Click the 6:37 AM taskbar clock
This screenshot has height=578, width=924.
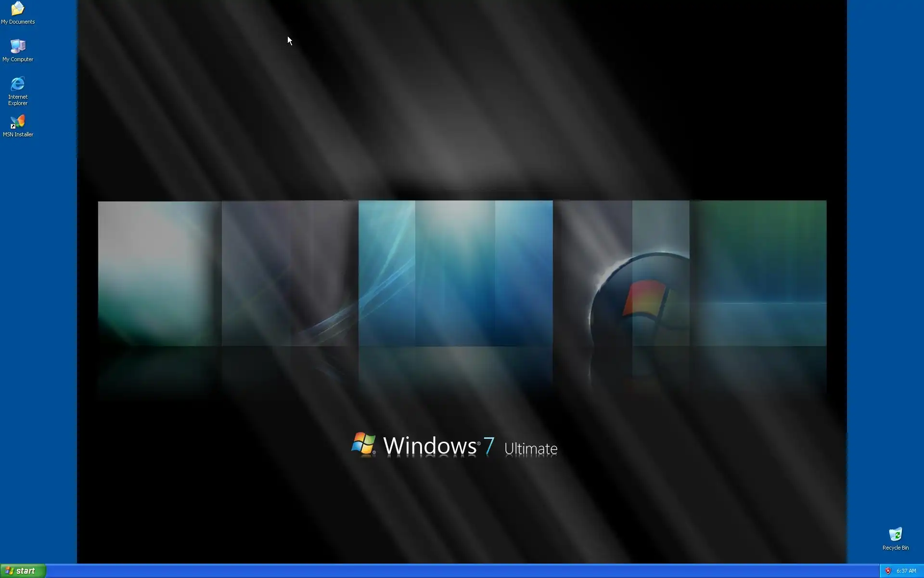906,571
